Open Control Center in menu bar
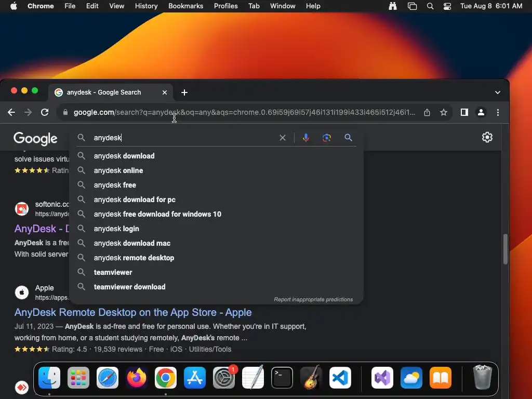The height and width of the screenshot is (399, 532). click(447, 6)
